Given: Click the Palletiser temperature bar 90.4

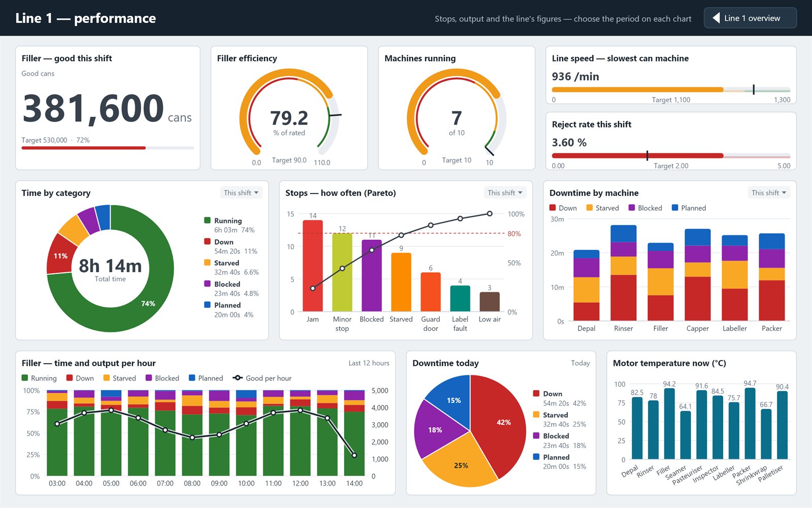Looking at the screenshot, I should (782, 425).
